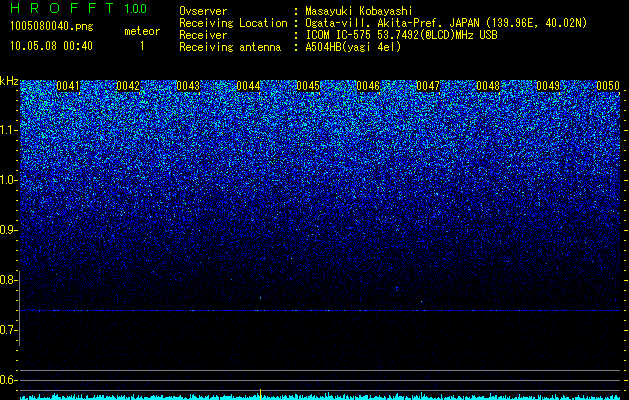
Task: Click the 0.6 frequency axis label
Action: coord(8,380)
